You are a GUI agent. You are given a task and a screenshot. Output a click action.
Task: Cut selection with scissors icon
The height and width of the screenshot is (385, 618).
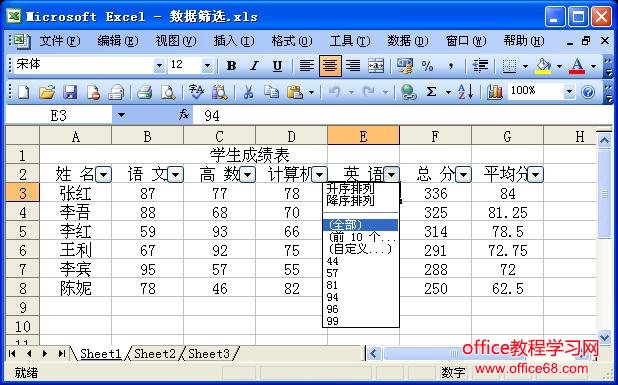tap(248, 92)
